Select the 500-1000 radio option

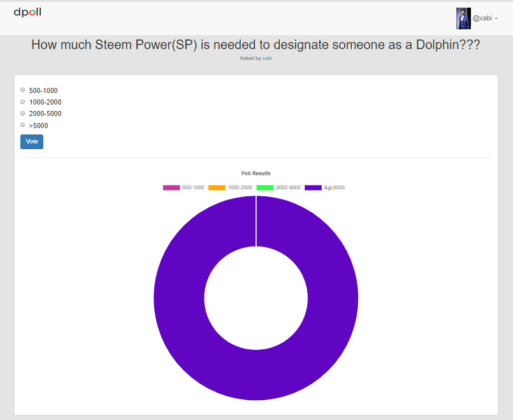pyautogui.click(x=22, y=90)
